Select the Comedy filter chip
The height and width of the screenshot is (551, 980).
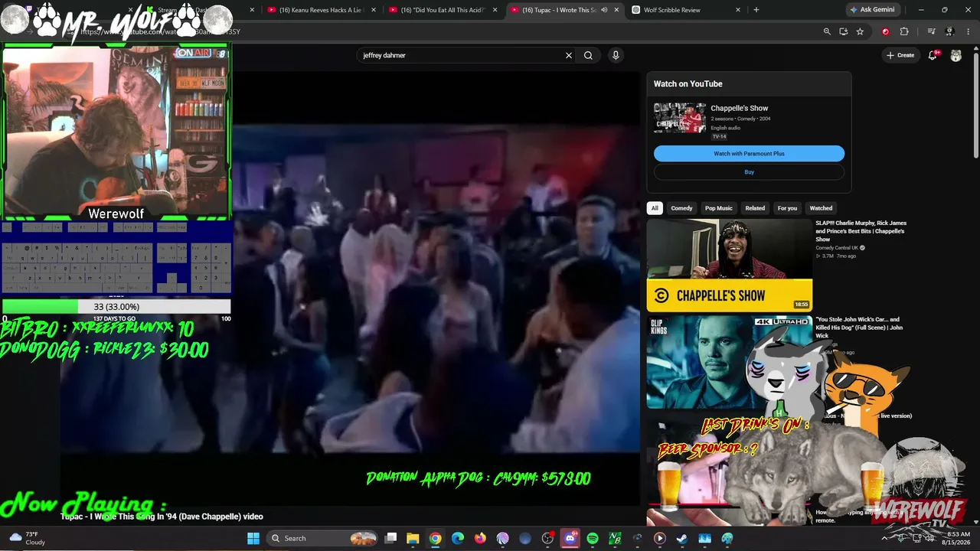pyautogui.click(x=681, y=208)
